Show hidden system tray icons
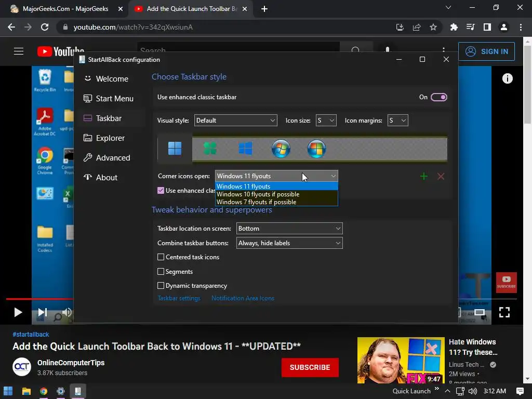This screenshot has width=532, height=399. pyautogui.click(x=447, y=391)
